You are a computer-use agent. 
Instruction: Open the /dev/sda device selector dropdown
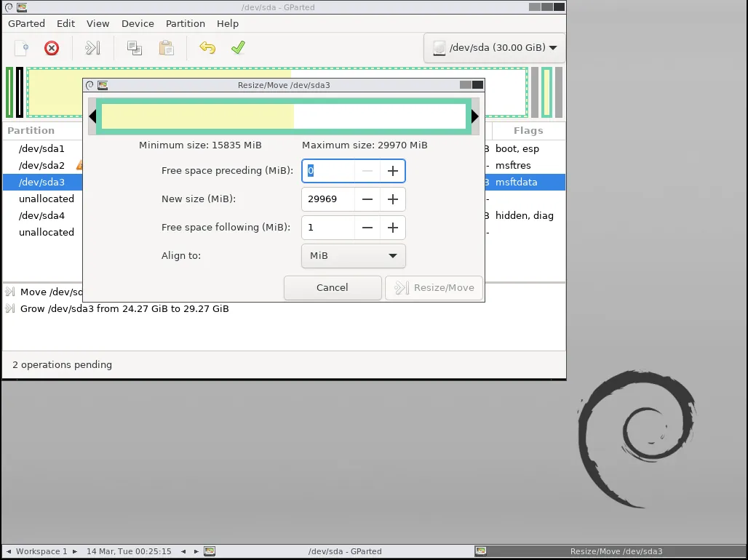pos(493,48)
